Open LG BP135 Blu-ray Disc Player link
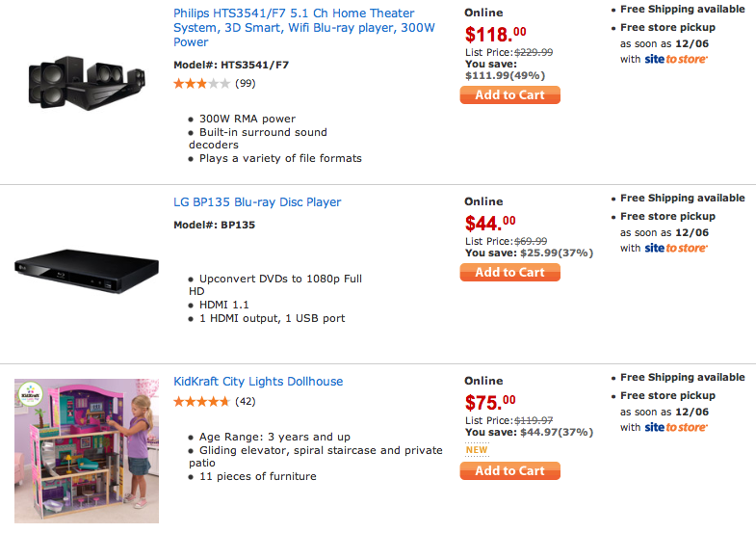This screenshot has width=756, height=533. coord(257,202)
